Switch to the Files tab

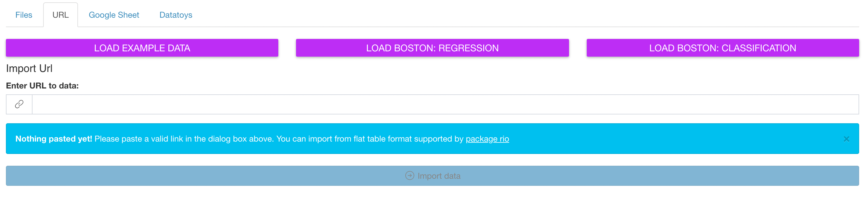(24, 15)
